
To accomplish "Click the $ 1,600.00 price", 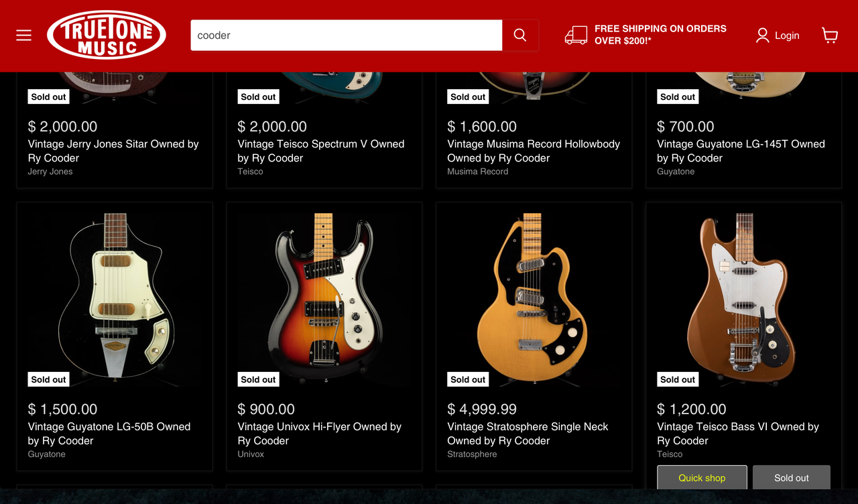I will click(x=482, y=126).
